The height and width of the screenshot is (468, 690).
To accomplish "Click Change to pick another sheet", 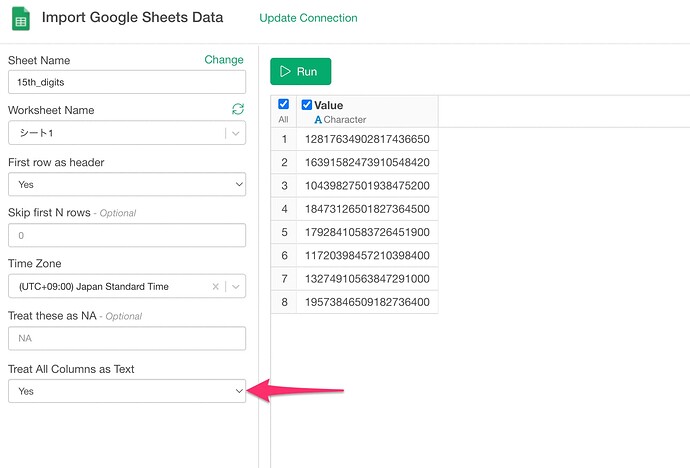I will 224,60.
